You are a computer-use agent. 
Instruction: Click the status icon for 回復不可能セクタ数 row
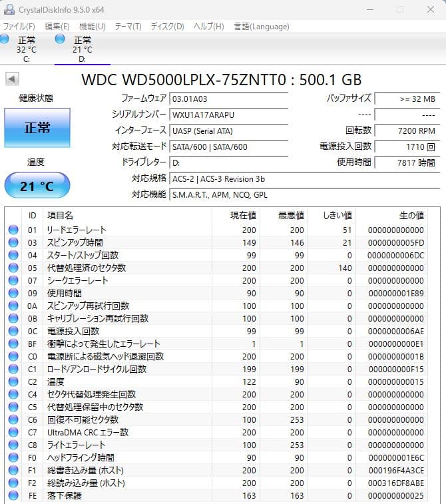(13, 419)
